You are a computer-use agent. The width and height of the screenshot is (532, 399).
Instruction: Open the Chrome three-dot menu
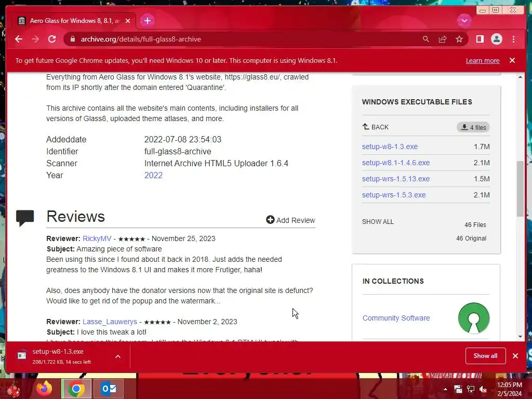click(x=513, y=39)
